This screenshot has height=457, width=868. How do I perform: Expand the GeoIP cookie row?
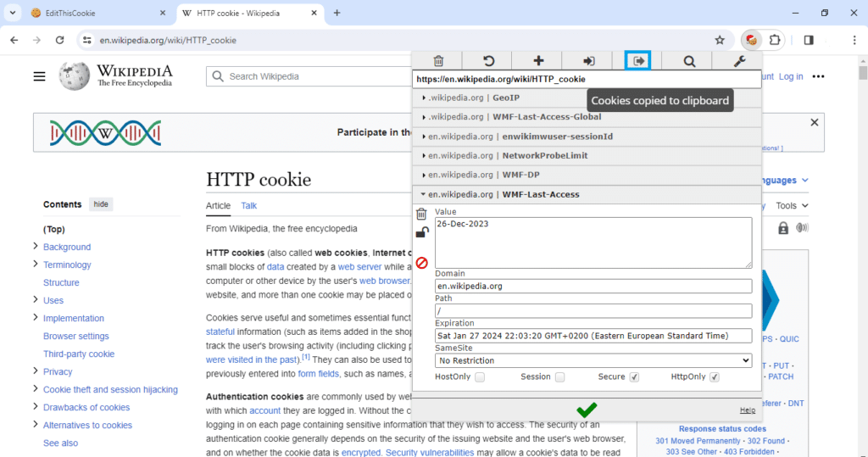tap(587, 98)
